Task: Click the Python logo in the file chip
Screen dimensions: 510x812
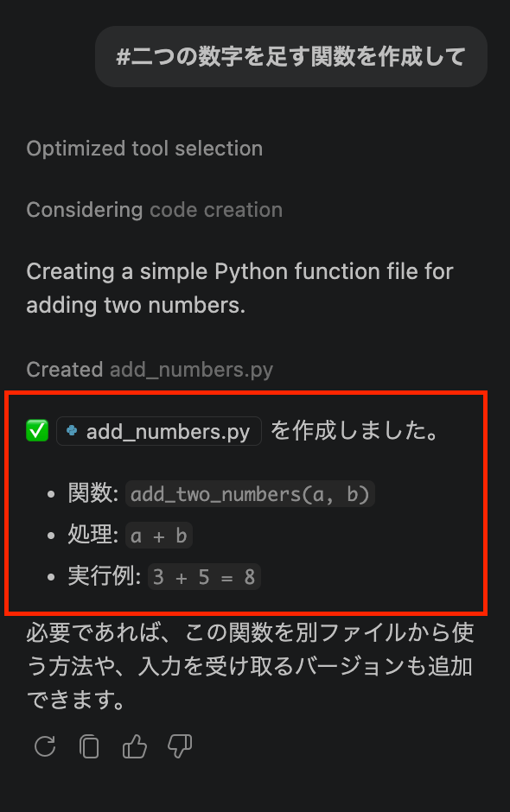Action: [x=72, y=430]
